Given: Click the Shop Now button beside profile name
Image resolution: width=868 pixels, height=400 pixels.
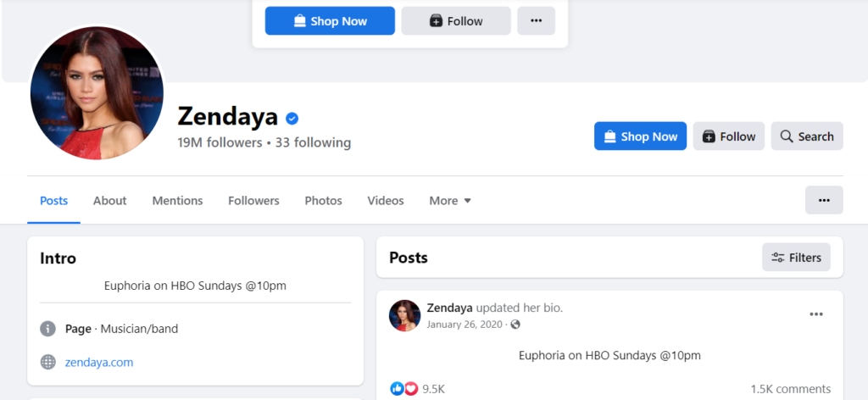Looking at the screenshot, I should click(x=640, y=136).
